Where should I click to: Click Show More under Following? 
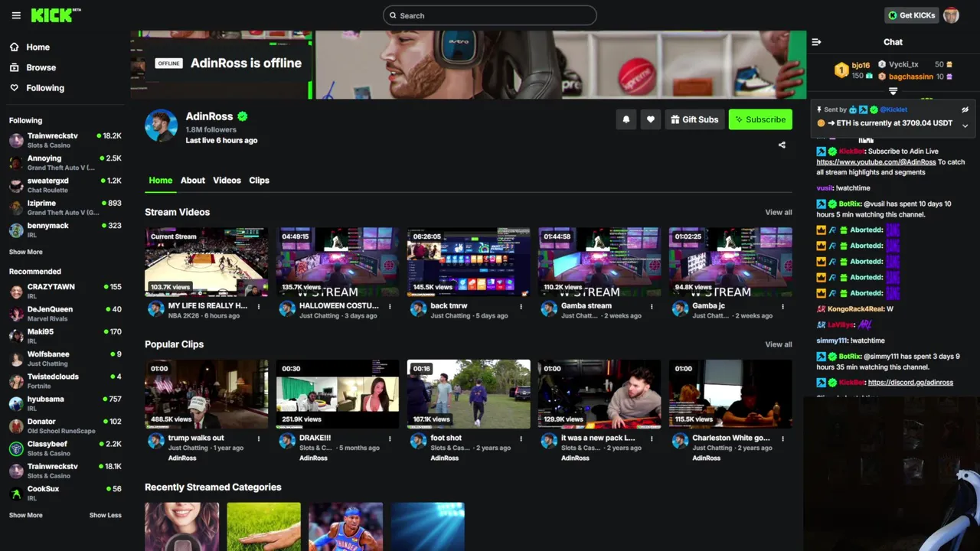pos(26,252)
